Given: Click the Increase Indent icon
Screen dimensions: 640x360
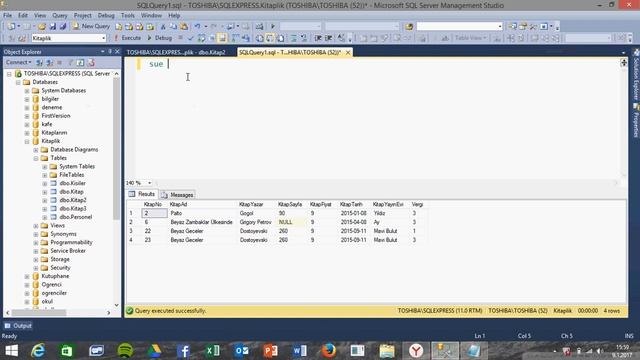Looking at the screenshot, I should point(329,38).
